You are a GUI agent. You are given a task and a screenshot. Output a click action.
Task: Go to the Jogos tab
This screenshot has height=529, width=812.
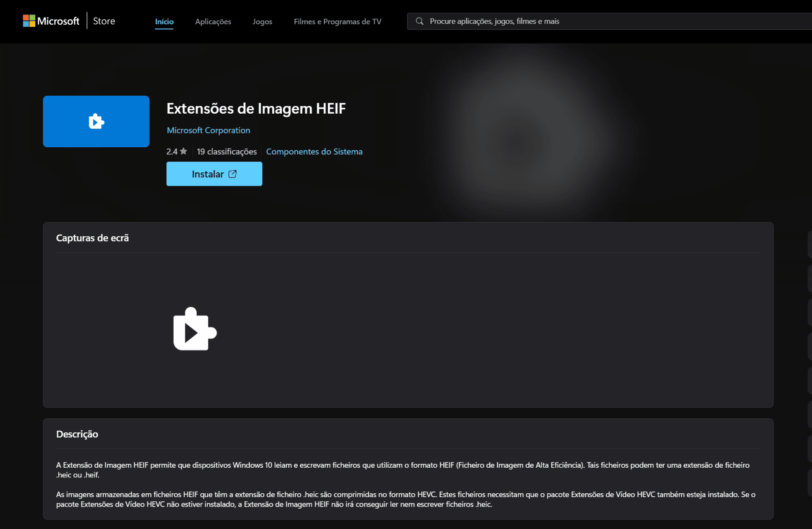click(x=262, y=22)
